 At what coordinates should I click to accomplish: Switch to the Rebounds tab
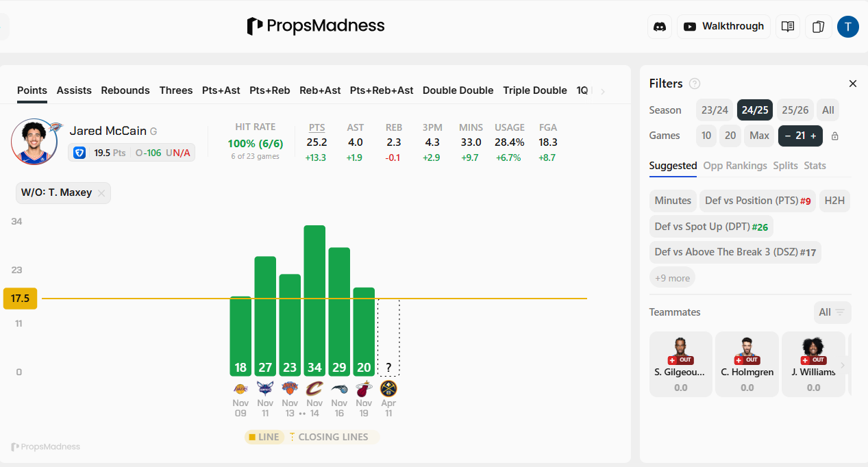pyautogui.click(x=125, y=90)
